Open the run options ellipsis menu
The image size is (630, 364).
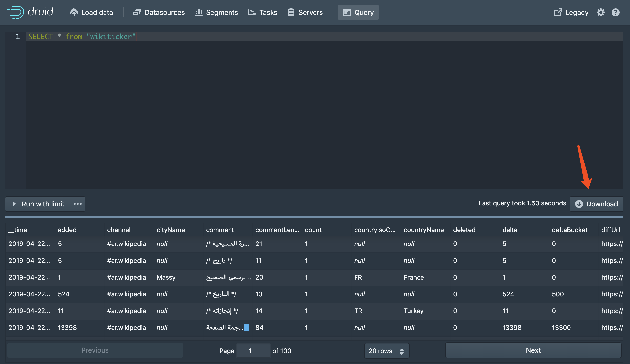78,204
